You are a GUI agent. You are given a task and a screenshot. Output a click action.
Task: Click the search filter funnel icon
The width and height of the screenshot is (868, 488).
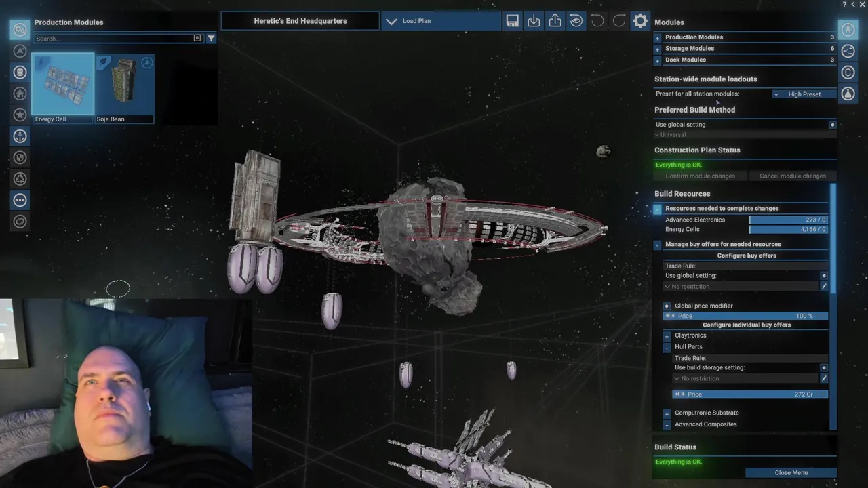211,39
